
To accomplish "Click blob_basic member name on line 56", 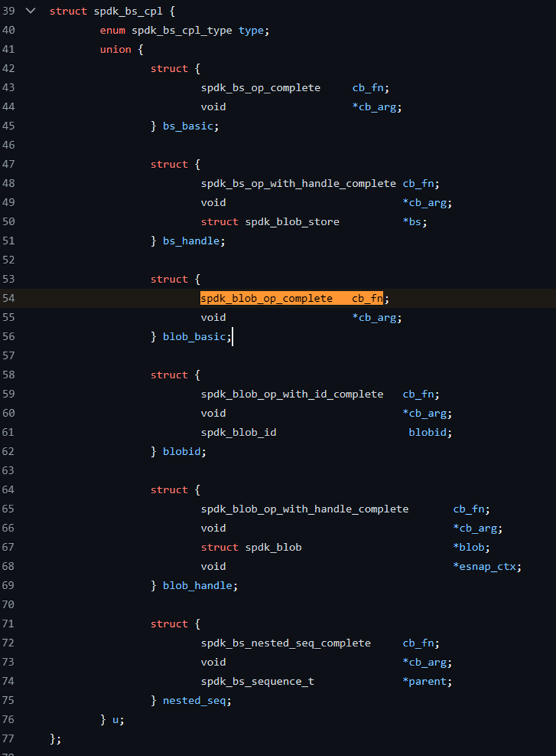I will tap(195, 337).
